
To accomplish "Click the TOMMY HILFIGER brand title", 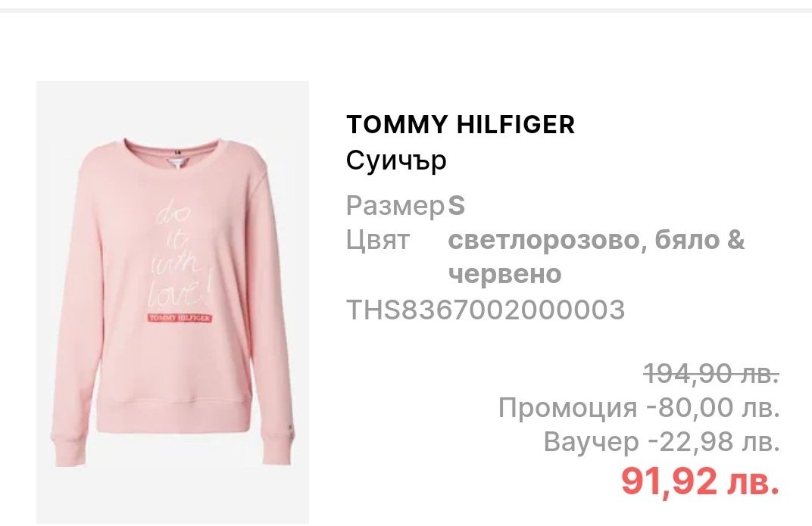I will 461,125.
